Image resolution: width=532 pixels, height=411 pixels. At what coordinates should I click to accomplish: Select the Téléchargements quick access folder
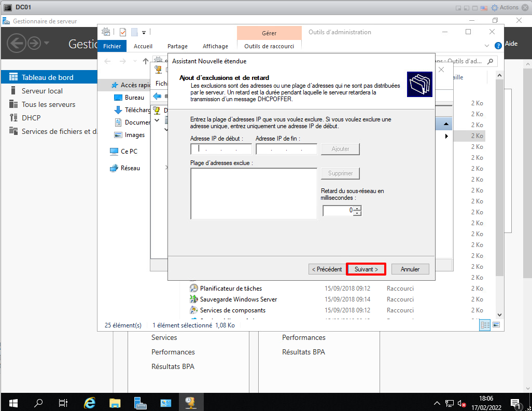point(137,110)
